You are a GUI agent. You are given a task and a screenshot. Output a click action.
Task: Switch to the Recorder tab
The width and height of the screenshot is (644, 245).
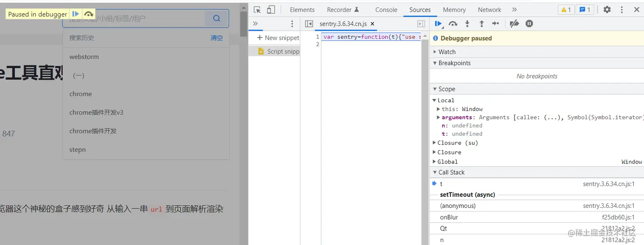point(343,9)
